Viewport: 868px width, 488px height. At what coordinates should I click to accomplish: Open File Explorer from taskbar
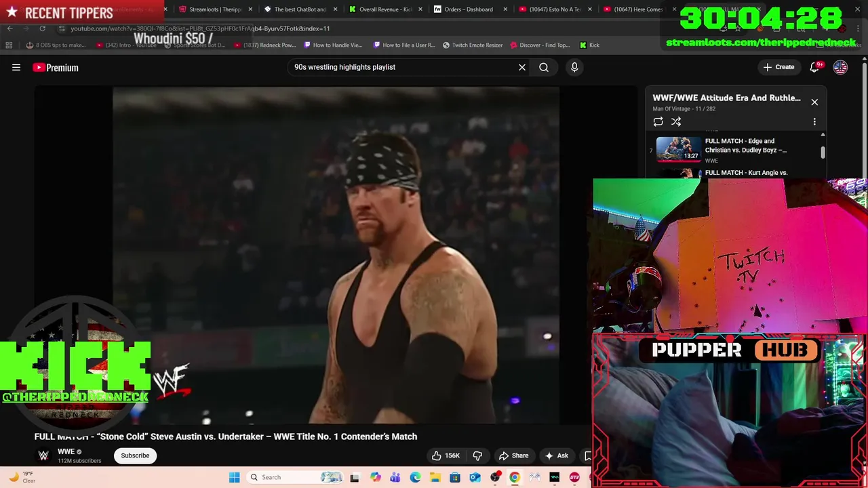[435, 478]
